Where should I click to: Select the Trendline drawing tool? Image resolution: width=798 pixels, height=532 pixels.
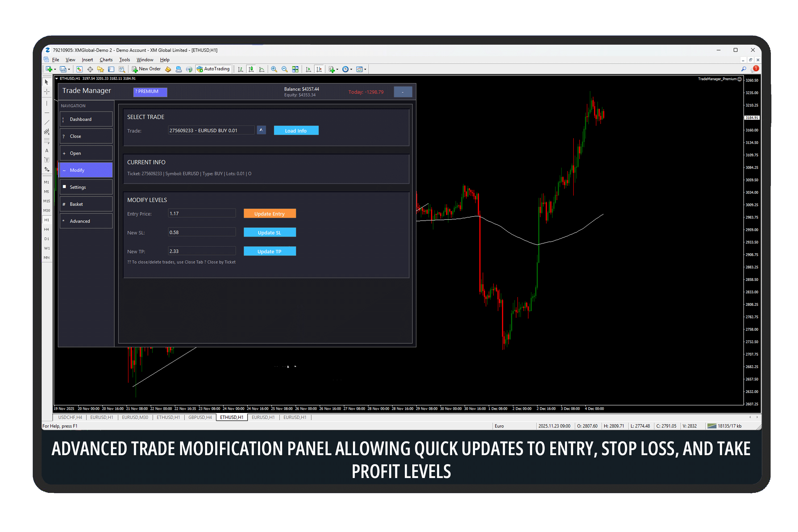click(47, 122)
